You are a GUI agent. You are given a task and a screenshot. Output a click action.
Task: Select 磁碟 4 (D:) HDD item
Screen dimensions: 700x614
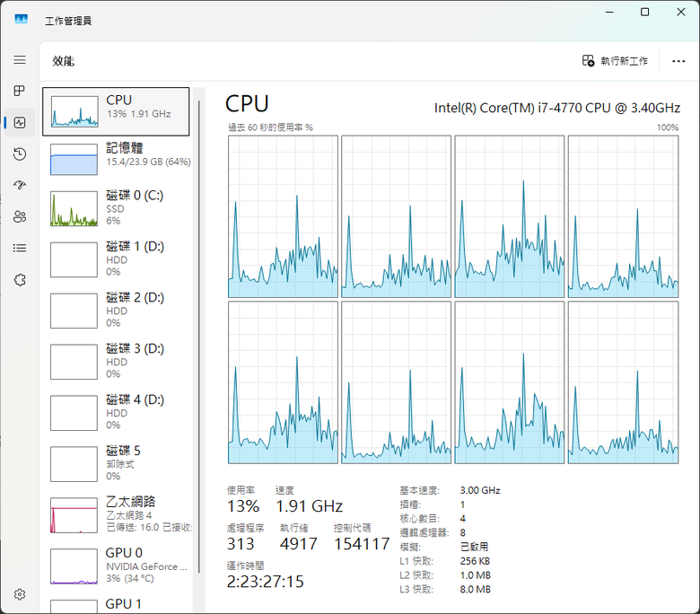[118, 413]
